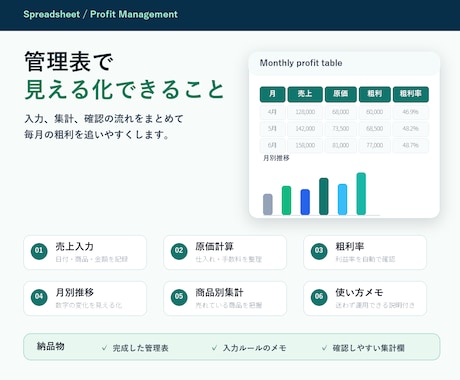Click the royal blue bar in the chart

pos(305,202)
